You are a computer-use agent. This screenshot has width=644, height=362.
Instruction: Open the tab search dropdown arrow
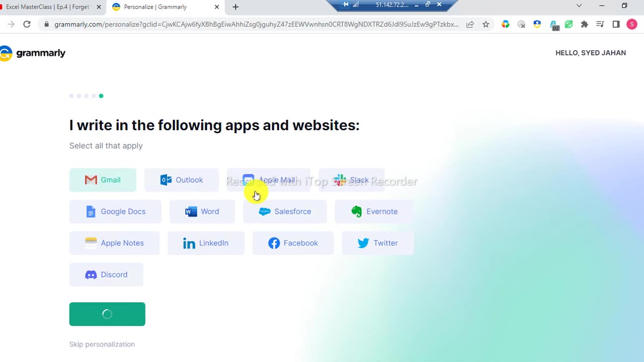point(579,6)
